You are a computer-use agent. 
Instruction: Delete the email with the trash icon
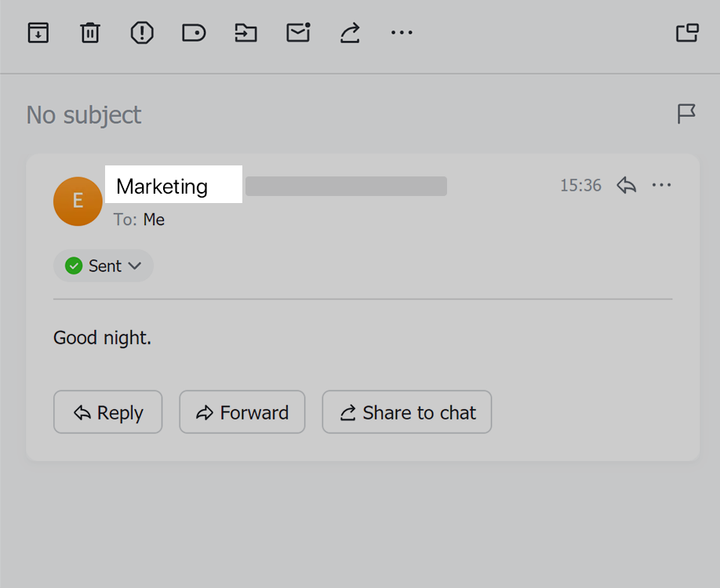click(89, 33)
